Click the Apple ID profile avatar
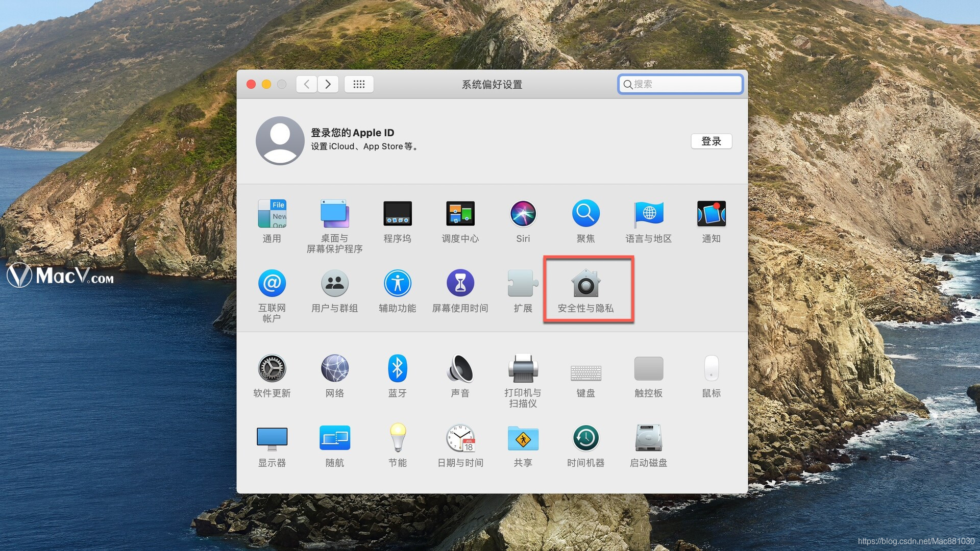The height and width of the screenshot is (551, 980). point(280,140)
